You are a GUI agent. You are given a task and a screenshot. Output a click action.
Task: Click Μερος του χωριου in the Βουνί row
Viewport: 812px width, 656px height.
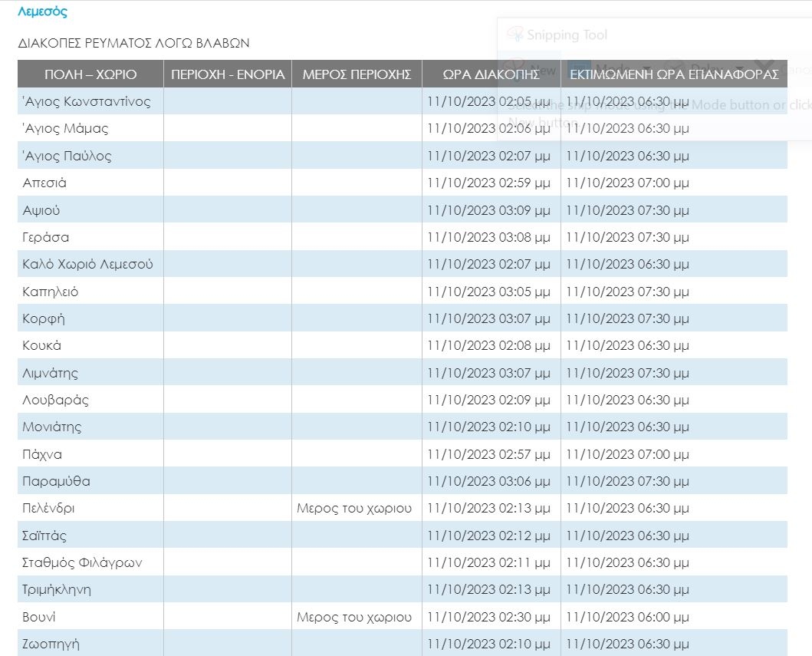[x=354, y=617]
